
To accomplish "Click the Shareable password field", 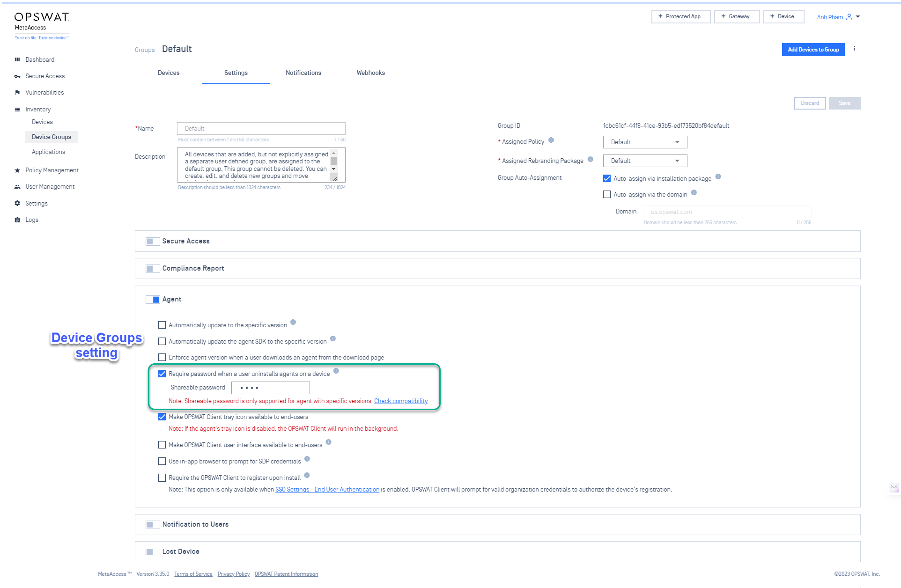I will (271, 388).
